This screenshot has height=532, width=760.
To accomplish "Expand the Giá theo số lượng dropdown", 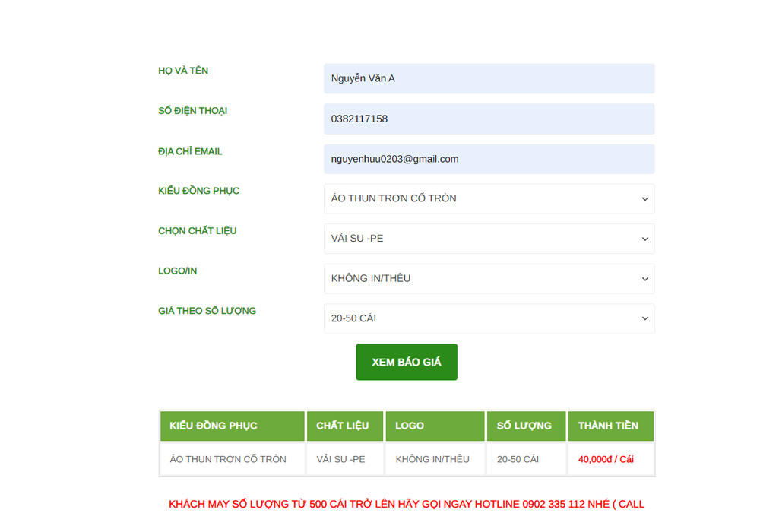I will [489, 318].
